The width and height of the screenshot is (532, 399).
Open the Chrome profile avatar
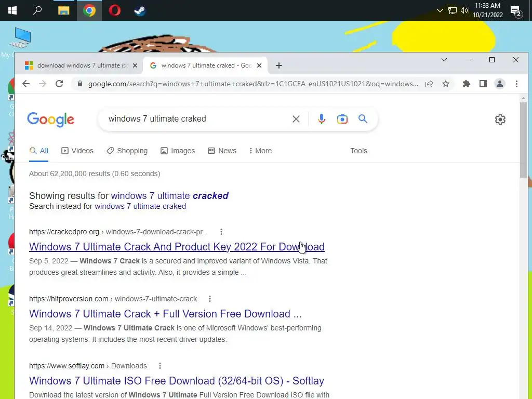click(x=500, y=84)
